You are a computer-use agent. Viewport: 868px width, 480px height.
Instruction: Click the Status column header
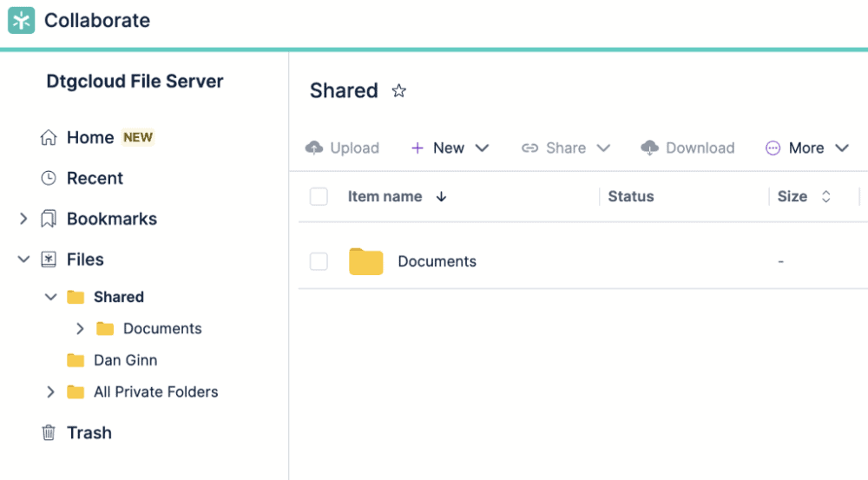pos(631,196)
